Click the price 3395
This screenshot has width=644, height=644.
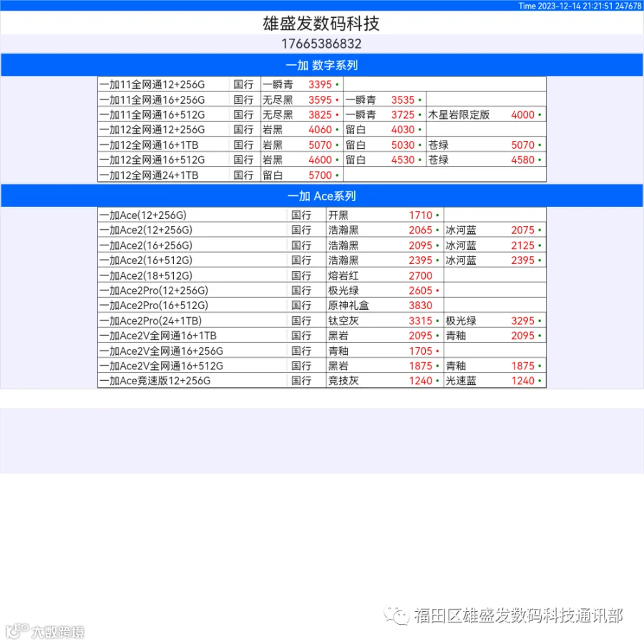coord(320,84)
